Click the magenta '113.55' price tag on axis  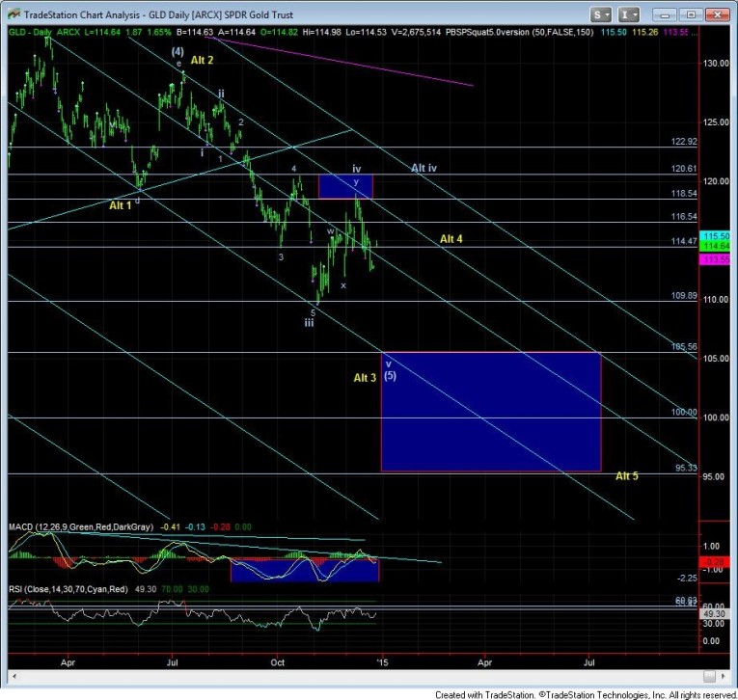pyautogui.click(x=715, y=259)
